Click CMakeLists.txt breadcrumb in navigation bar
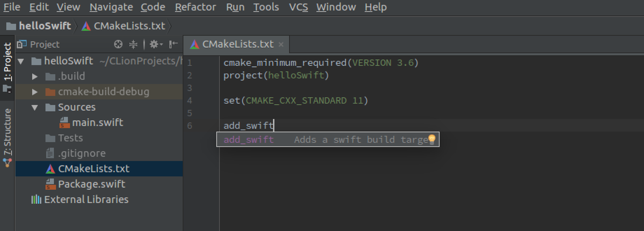644x231 pixels. [x=123, y=26]
